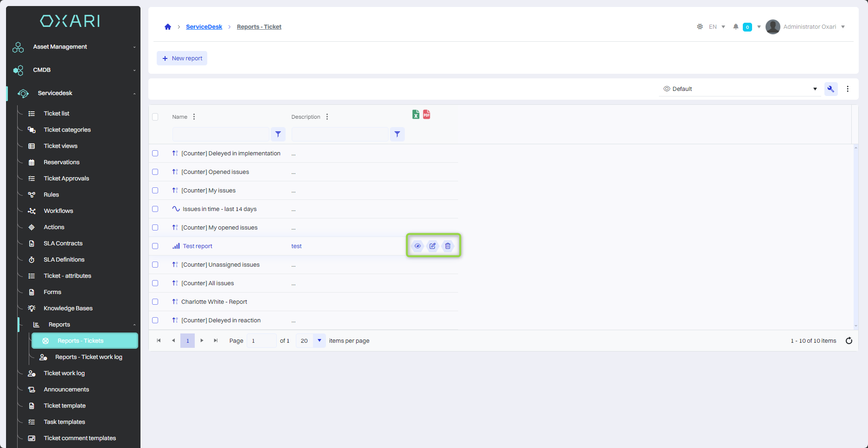The width and height of the screenshot is (868, 448).
Task: Click the edit pencil icon for Test report
Action: pyautogui.click(x=433, y=246)
